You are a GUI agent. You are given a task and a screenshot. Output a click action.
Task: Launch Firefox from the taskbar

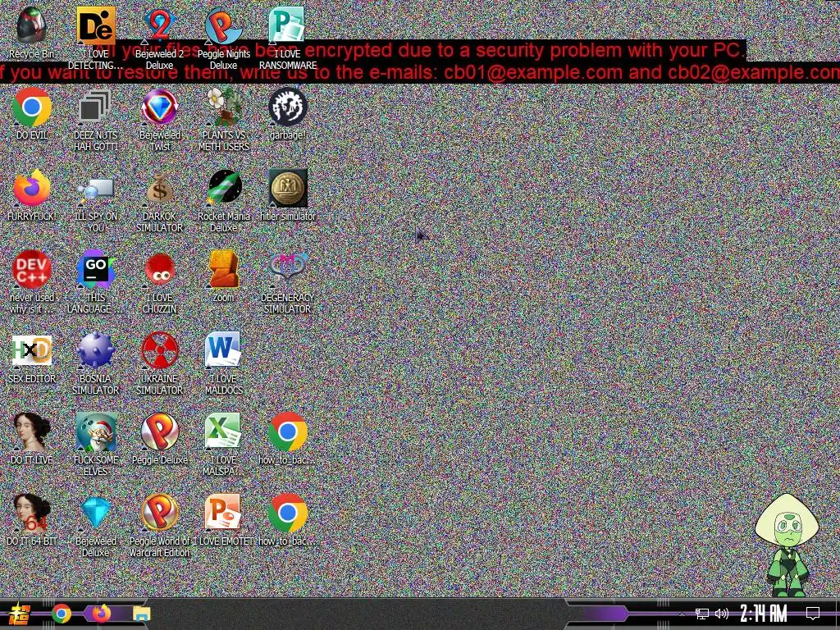pyautogui.click(x=101, y=614)
